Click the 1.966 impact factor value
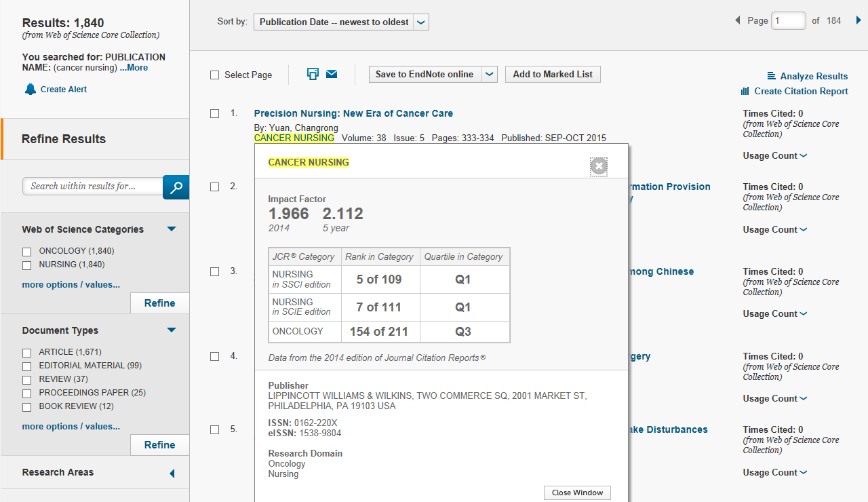The width and height of the screenshot is (868, 502). point(289,214)
